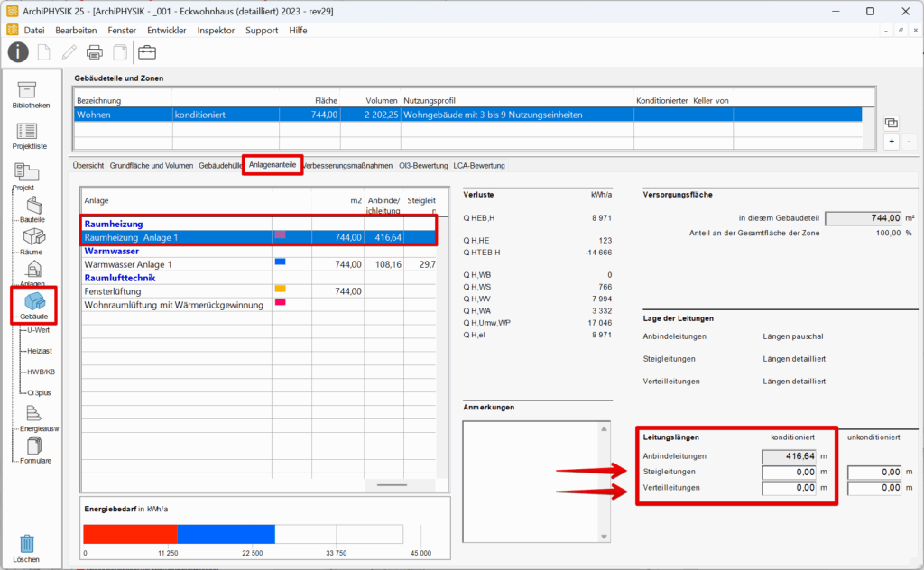Screen dimensions: 924x570
Task: Select the pencil edit icon
Action: [x=69, y=52]
